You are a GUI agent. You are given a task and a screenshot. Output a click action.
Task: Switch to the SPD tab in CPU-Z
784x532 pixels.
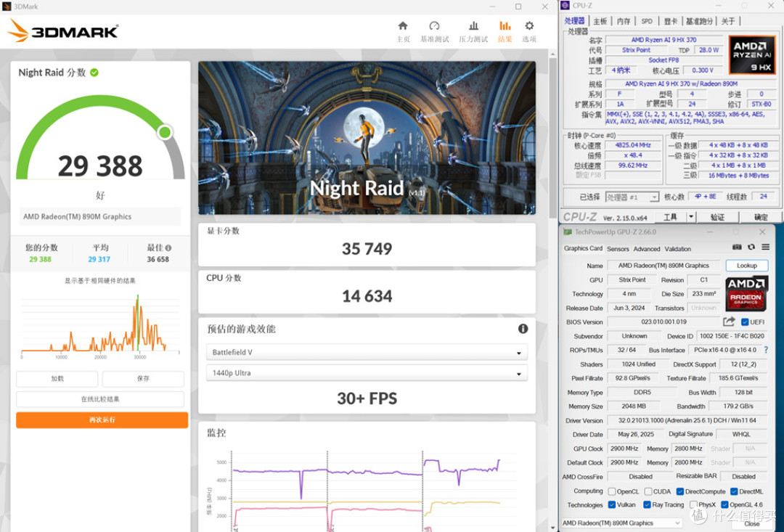[647, 21]
